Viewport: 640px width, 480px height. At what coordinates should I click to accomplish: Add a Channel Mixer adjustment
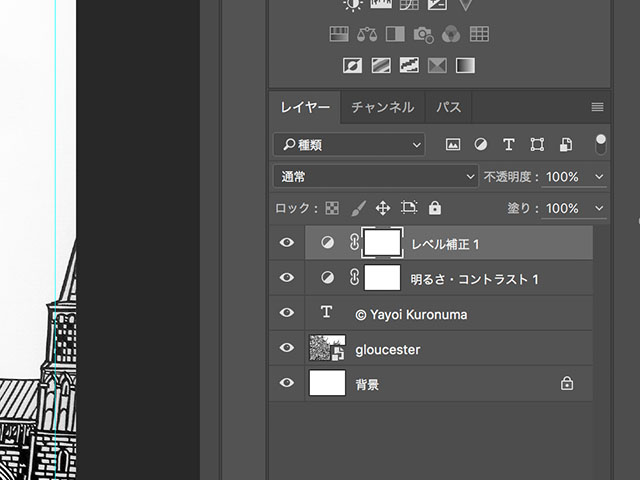pyautogui.click(x=451, y=34)
